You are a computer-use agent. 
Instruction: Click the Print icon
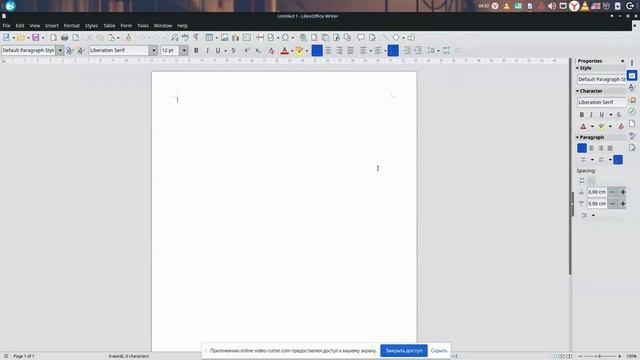click(x=64, y=38)
